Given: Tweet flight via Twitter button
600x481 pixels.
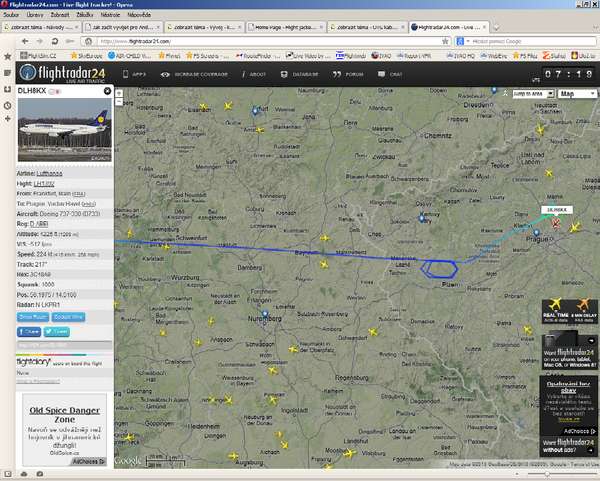Looking at the screenshot, I should point(57,332).
